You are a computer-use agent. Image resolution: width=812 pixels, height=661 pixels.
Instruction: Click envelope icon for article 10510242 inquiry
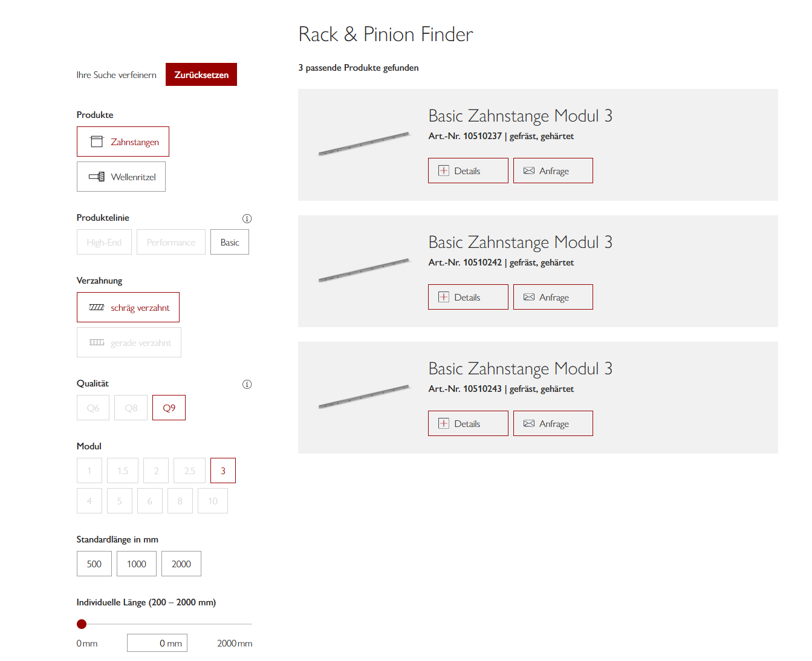point(529,297)
